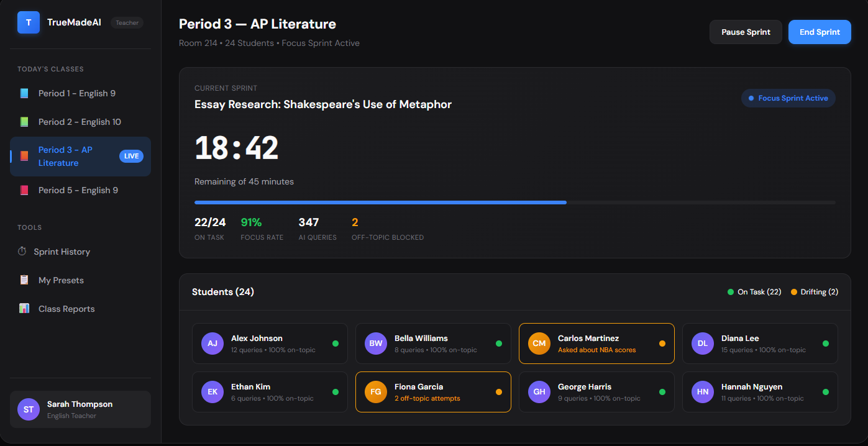Click the off-topic blocked count of 2
Viewport: 868px width, 446px height.
coord(355,222)
